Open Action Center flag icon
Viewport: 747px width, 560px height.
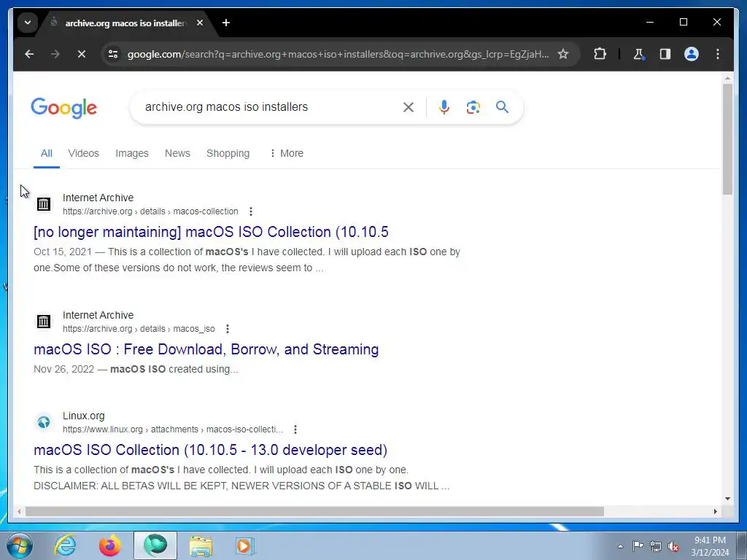point(638,545)
